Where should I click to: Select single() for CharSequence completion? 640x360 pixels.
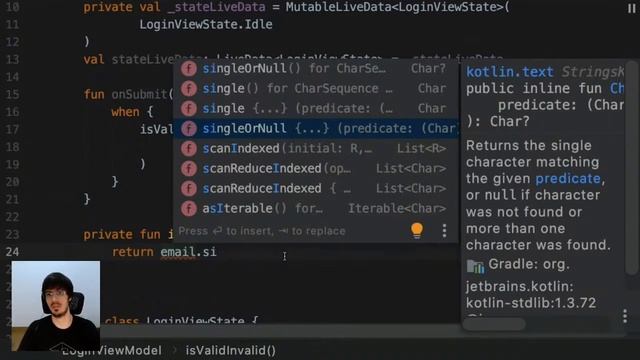(316, 89)
